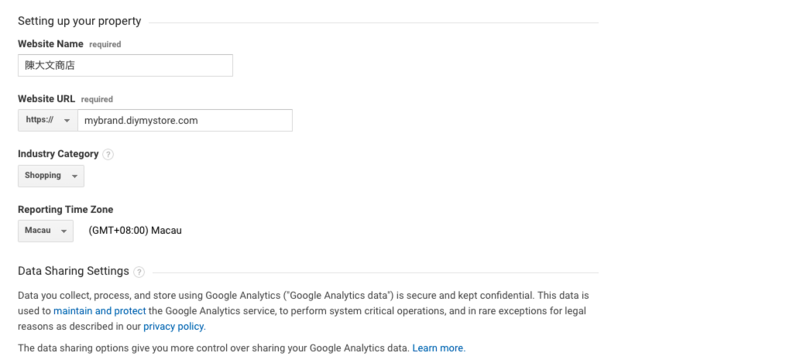Click the (GMT+08:00) Macau time zone text

tap(135, 231)
